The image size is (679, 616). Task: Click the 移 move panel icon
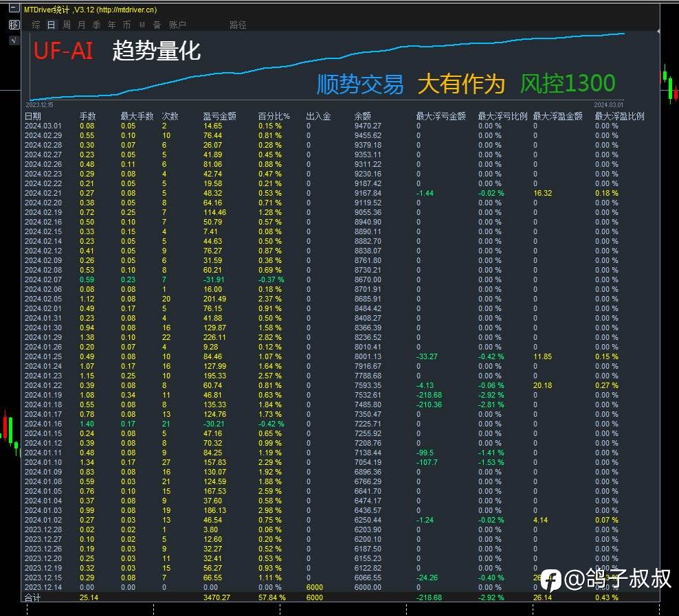[14, 25]
